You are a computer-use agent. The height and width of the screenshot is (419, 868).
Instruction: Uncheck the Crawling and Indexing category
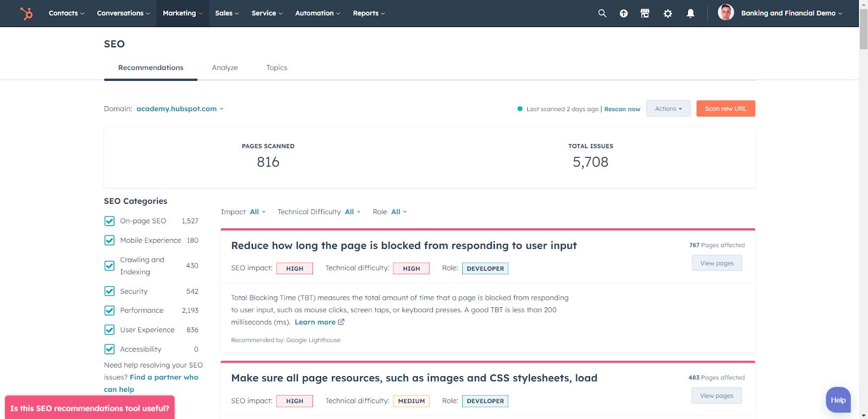[110, 266]
